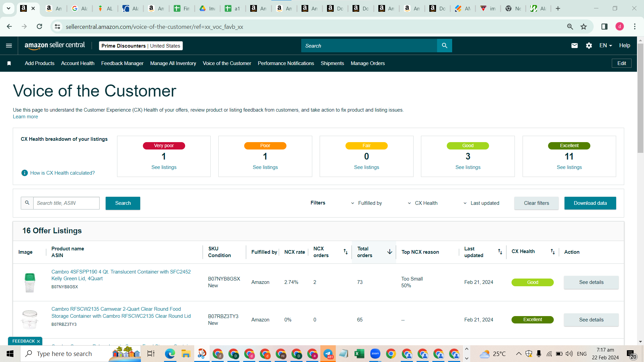Click the CX Health info icon
644x362 pixels.
pyautogui.click(x=24, y=173)
